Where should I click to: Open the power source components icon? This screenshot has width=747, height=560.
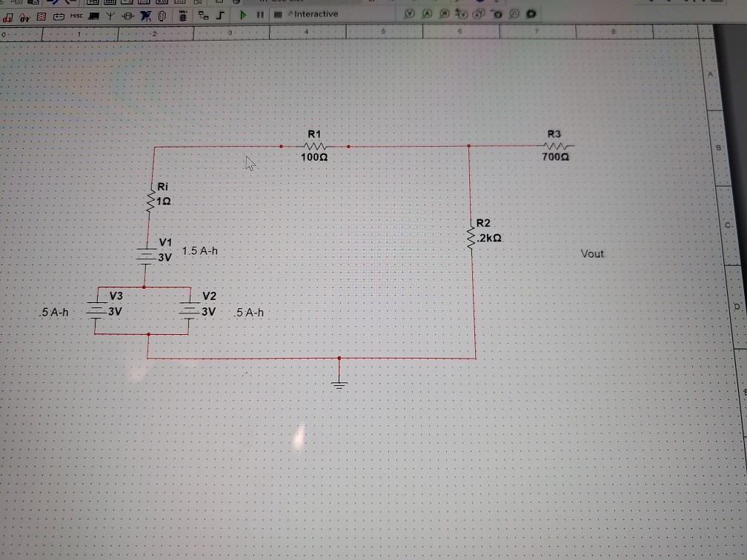click(x=59, y=16)
